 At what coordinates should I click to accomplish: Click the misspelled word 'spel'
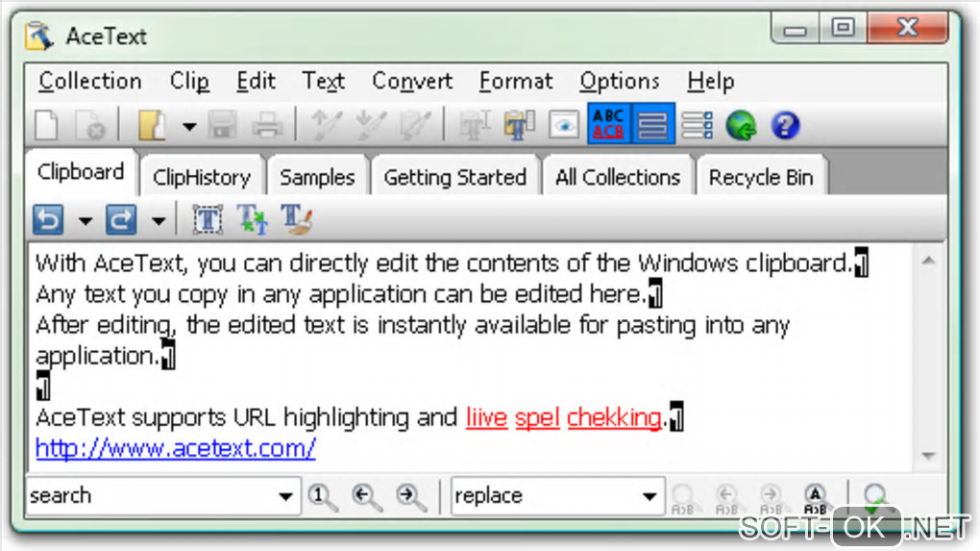(537, 417)
